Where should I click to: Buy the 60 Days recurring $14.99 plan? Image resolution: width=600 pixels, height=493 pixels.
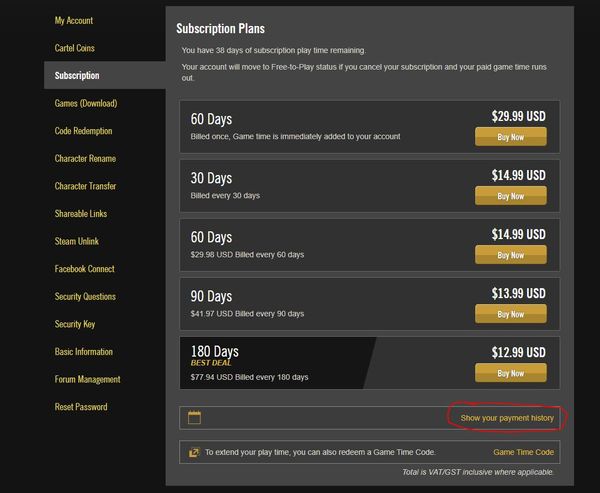coord(510,255)
